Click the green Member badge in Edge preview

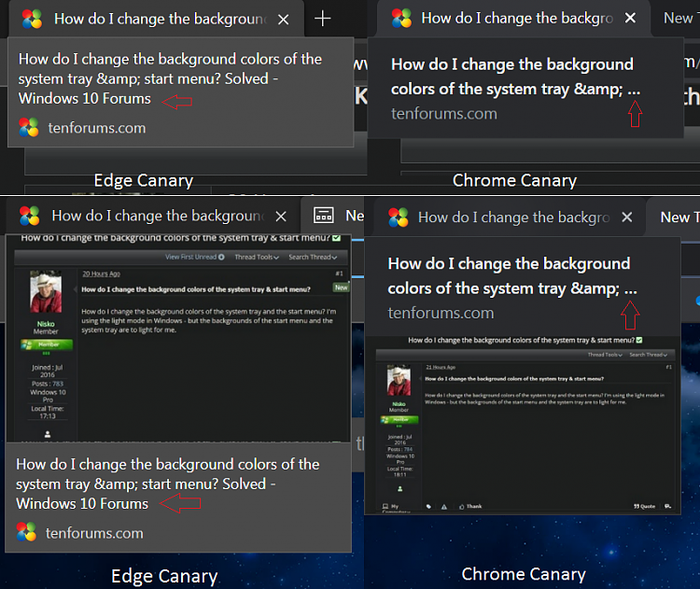point(47,344)
